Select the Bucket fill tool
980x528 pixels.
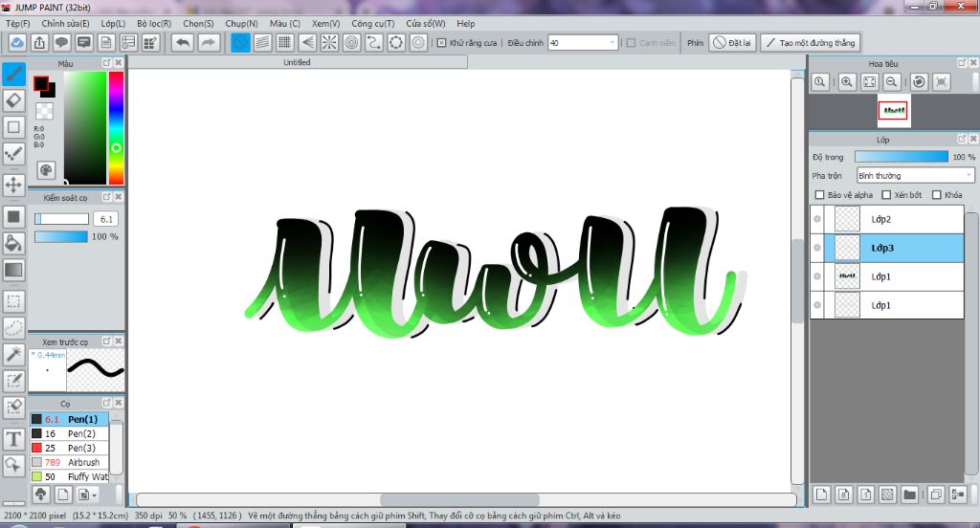tap(13, 243)
